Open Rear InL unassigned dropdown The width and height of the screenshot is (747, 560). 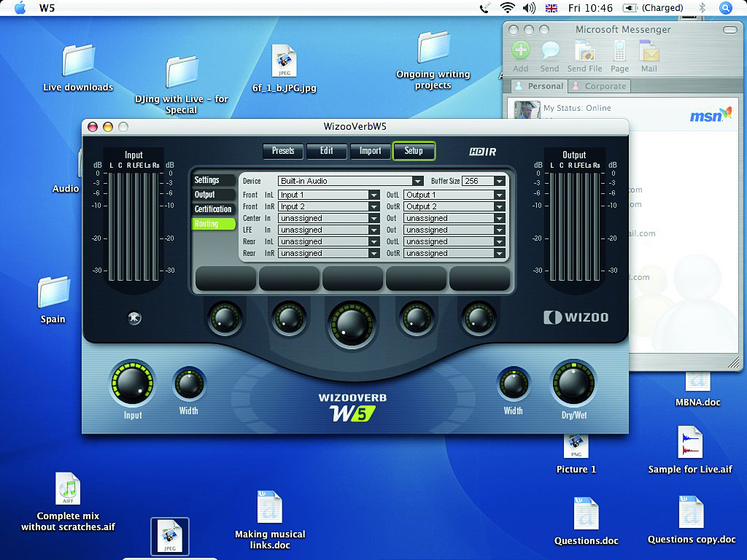pyautogui.click(x=329, y=241)
